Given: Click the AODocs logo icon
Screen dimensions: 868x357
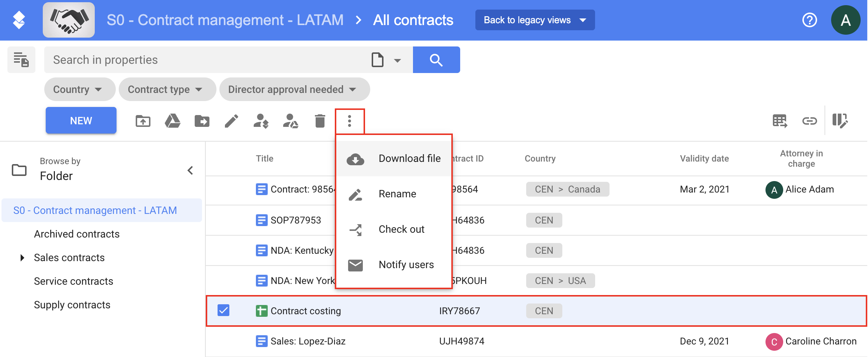Looking at the screenshot, I should click(x=19, y=20).
